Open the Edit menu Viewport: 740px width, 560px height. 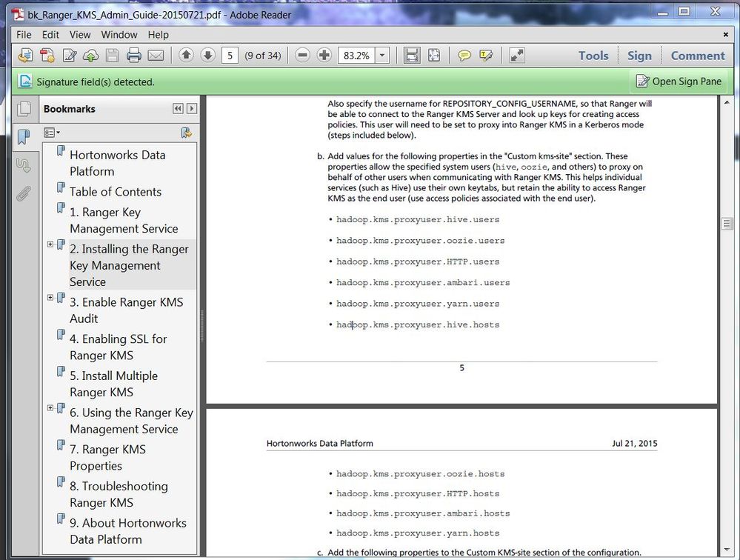click(50, 34)
